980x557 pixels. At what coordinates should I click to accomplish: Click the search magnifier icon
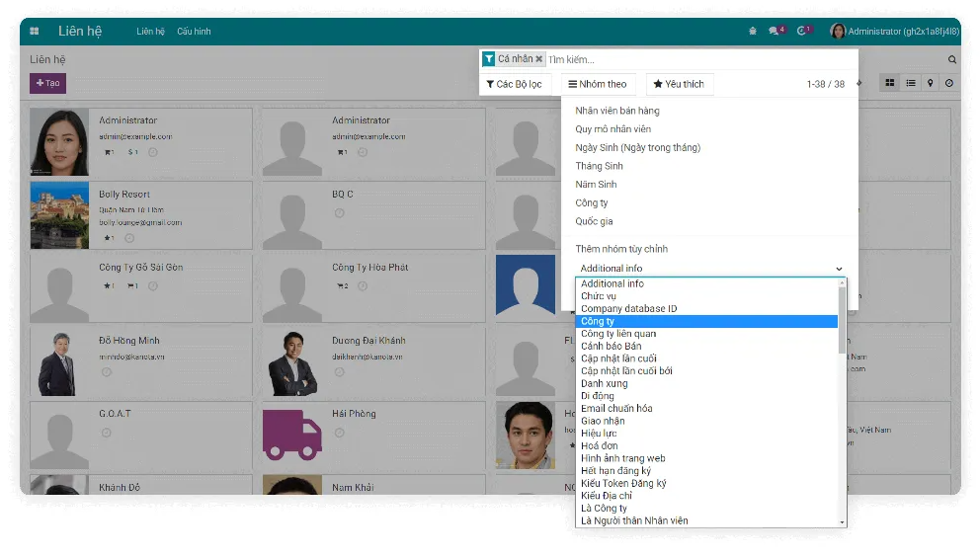(952, 60)
